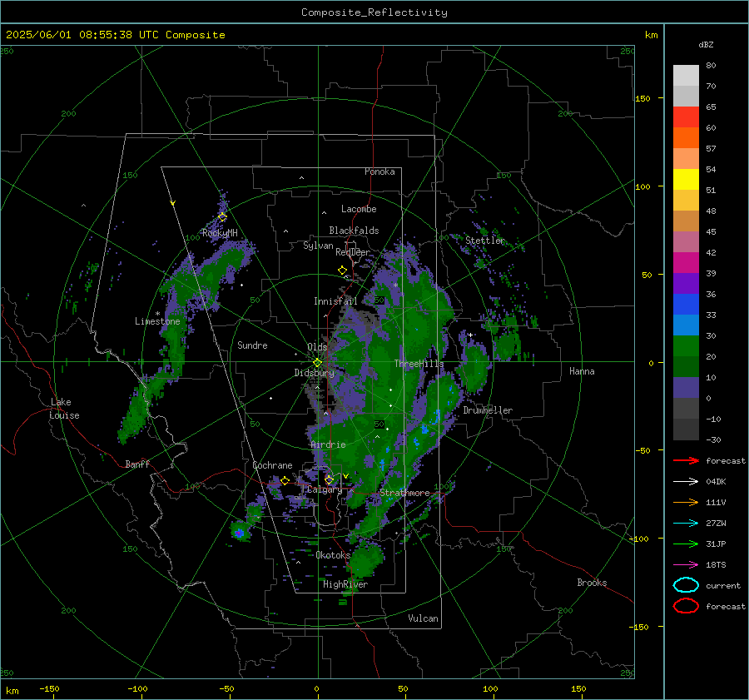Click the 150 value on right km axis
The image size is (749, 700).
(642, 98)
